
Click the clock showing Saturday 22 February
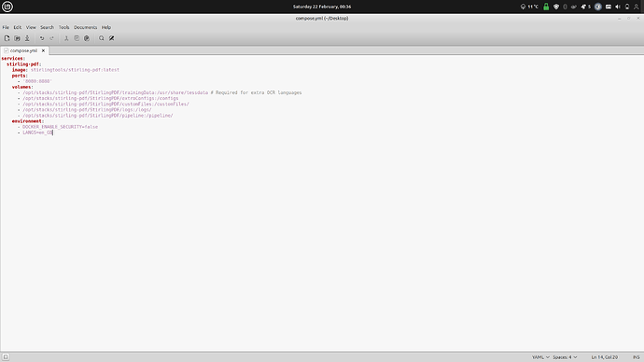pyautogui.click(x=322, y=7)
